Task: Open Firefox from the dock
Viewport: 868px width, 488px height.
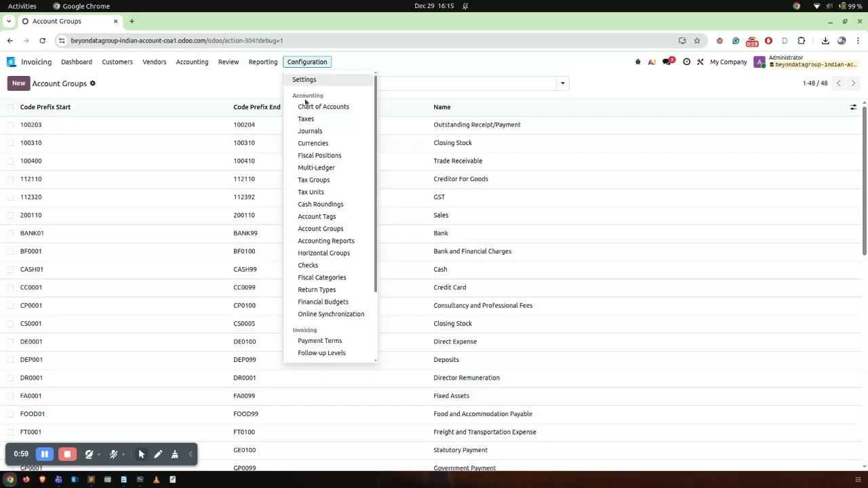Action: (x=26, y=480)
